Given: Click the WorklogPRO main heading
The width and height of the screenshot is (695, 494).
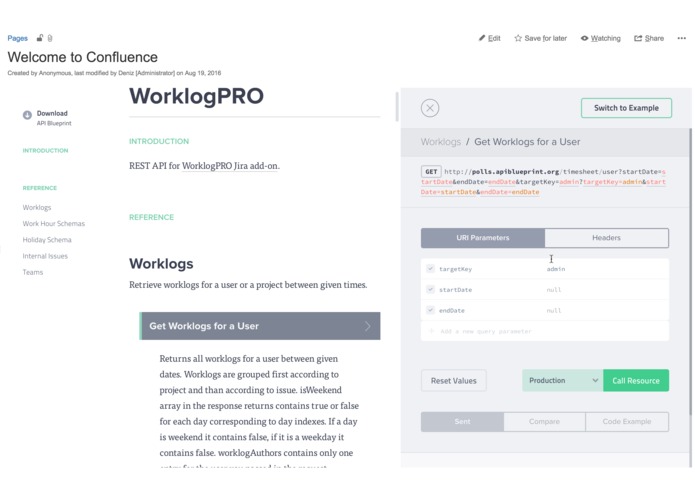Looking at the screenshot, I should 196,96.
